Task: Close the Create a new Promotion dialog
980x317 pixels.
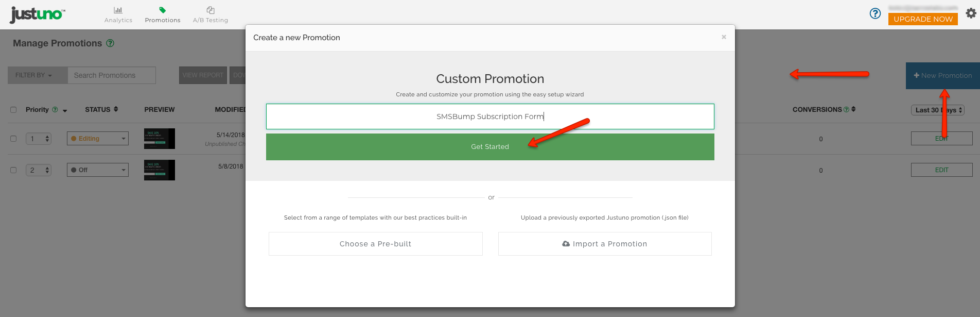Action: coord(724,37)
